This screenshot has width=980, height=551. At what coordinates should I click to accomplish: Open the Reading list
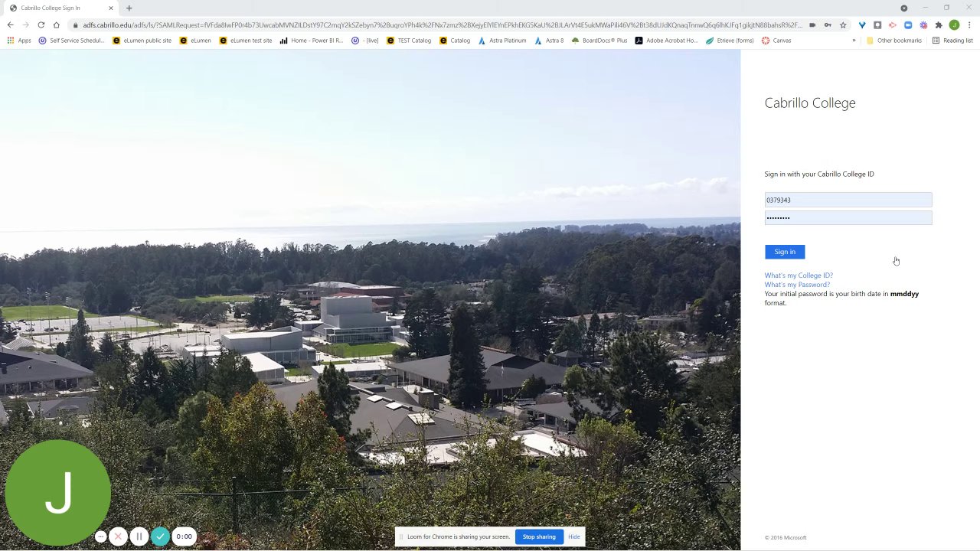tap(952, 41)
